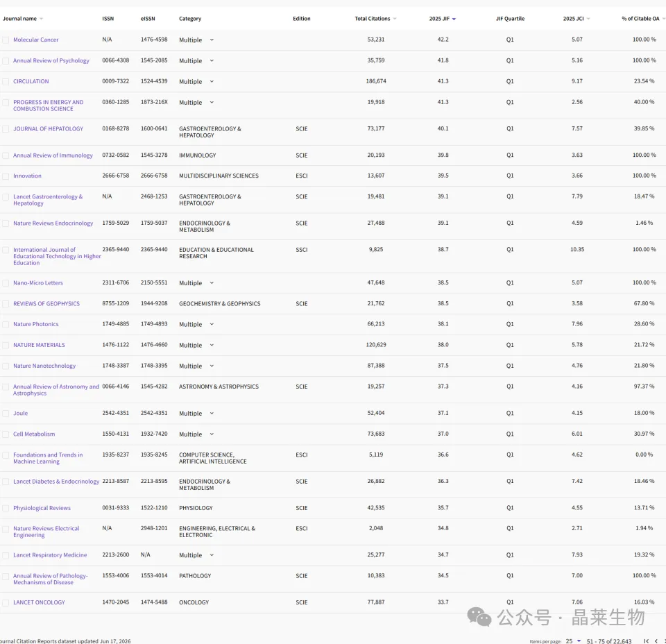Go to previous page of results
Image resolution: width=666 pixels, height=644 pixels.
(656, 641)
